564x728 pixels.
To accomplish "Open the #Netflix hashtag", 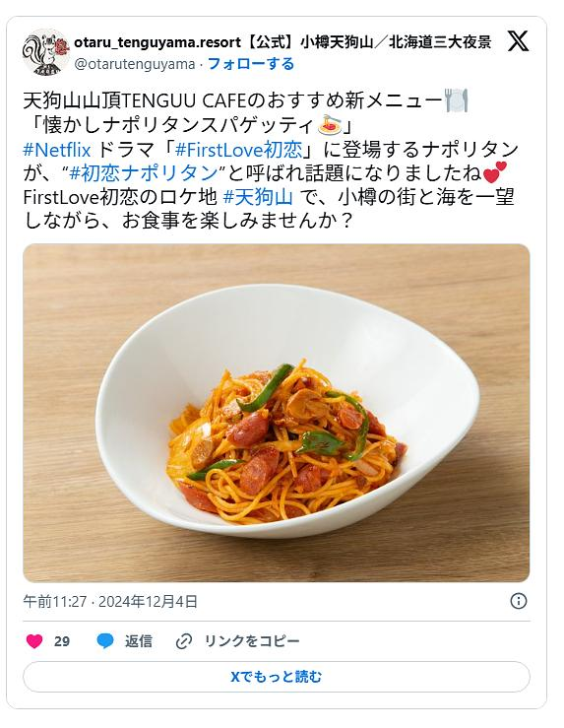I will (x=57, y=150).
